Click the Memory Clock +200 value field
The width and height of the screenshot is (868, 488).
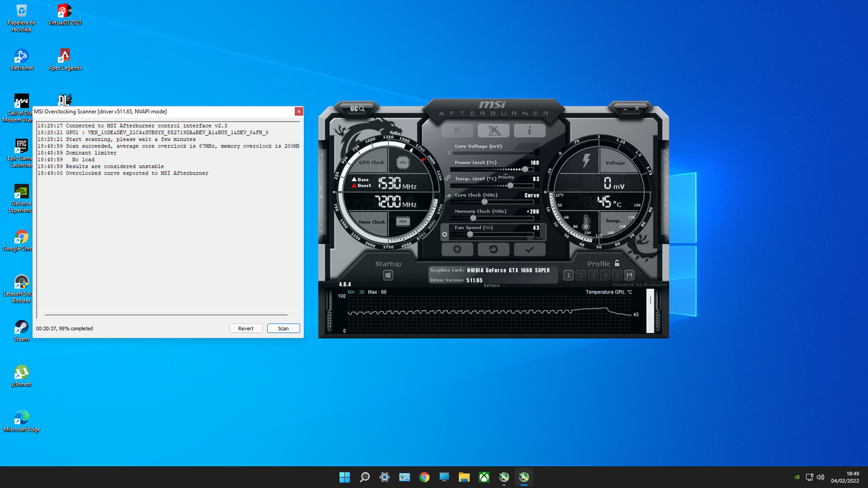coord(532,211)
